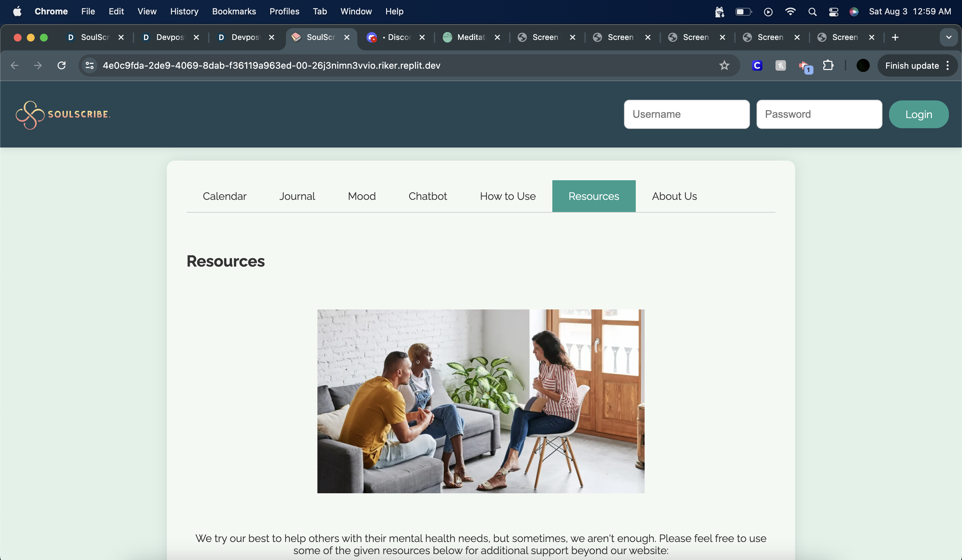962x560 pixels.
Task: Click the Finish update button
Action: click(x=912, y=66)
